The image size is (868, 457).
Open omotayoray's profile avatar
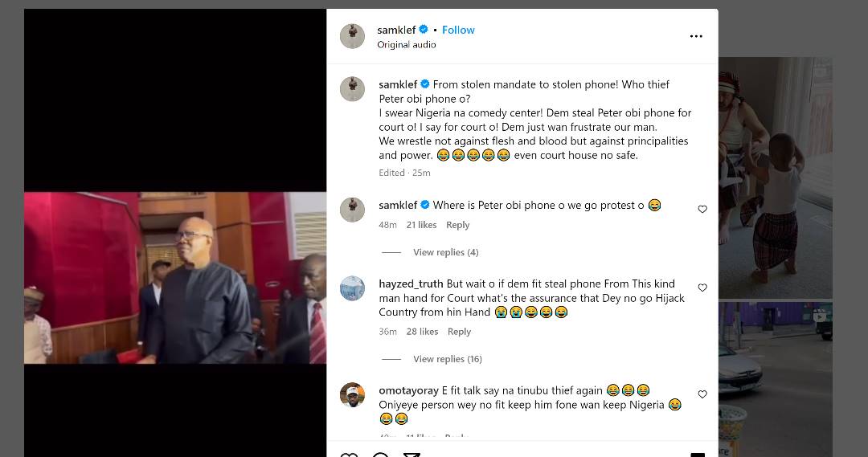point(352,394)
